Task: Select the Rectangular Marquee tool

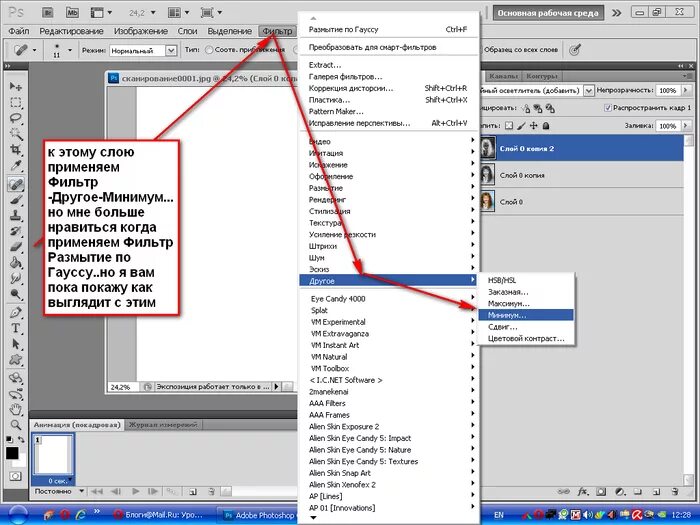Action: pos(16,102)
